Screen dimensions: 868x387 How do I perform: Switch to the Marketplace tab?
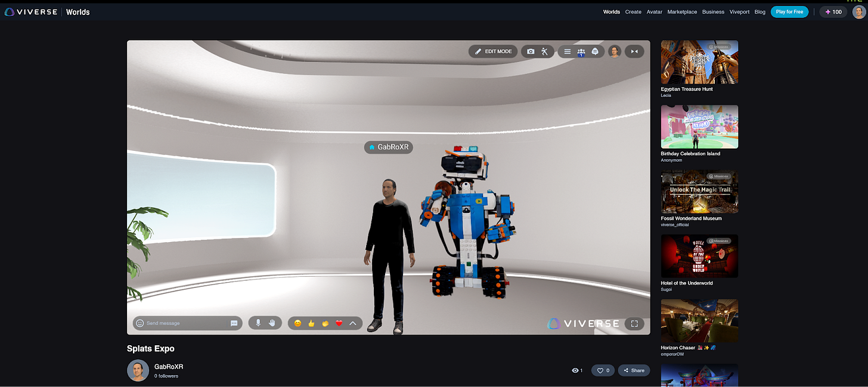point(681,11)
